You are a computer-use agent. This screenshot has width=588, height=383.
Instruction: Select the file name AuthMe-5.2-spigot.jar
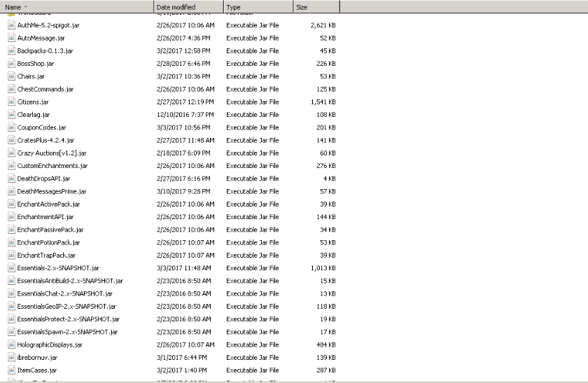pos(48,25)
